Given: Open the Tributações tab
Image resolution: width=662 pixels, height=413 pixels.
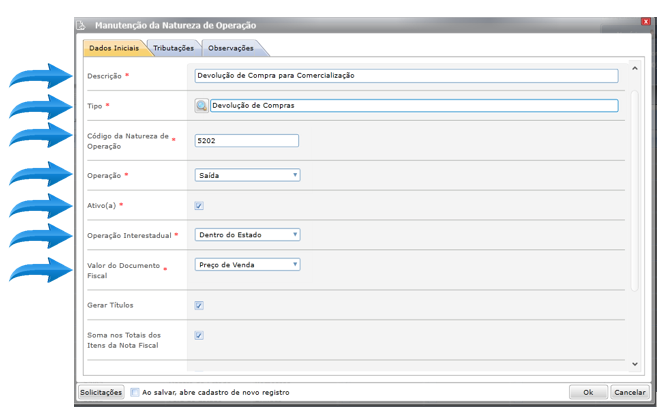Looking at the screenshot, I should [174, 48].
